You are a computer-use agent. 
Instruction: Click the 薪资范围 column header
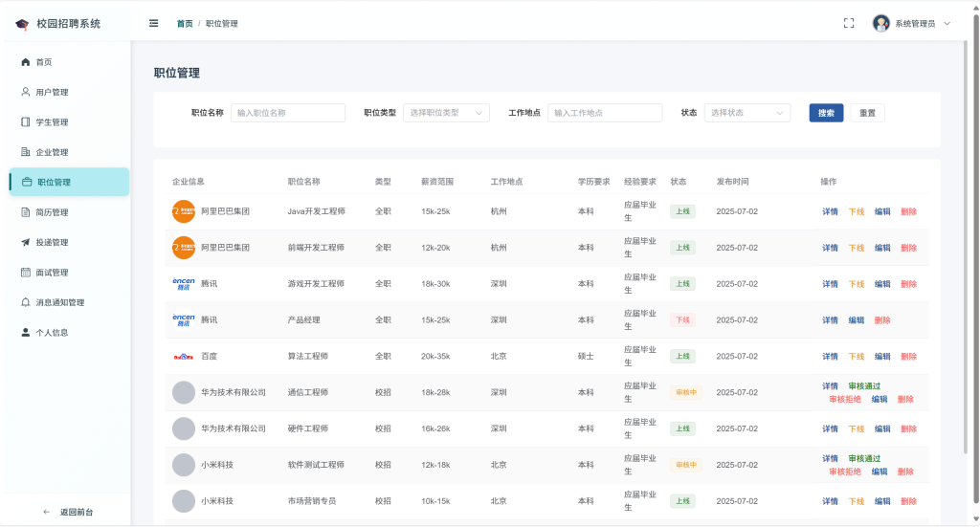coord(437,182)
